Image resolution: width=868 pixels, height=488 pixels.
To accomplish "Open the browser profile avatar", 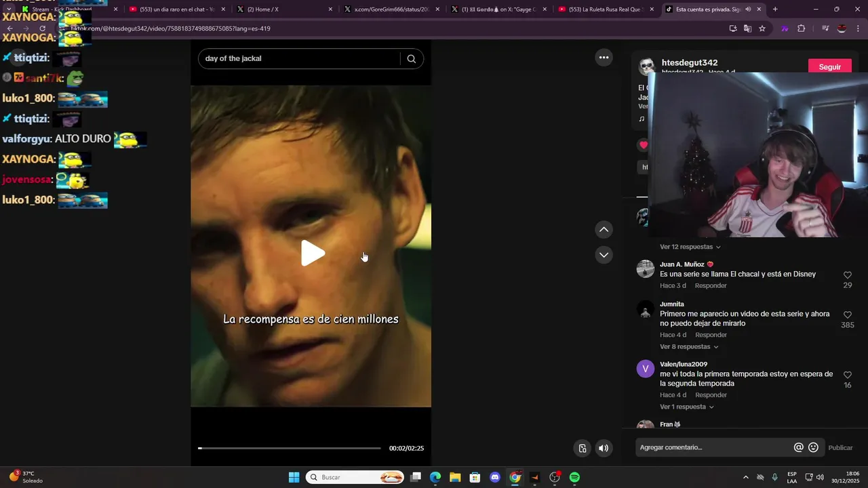I will coord(842,28).
